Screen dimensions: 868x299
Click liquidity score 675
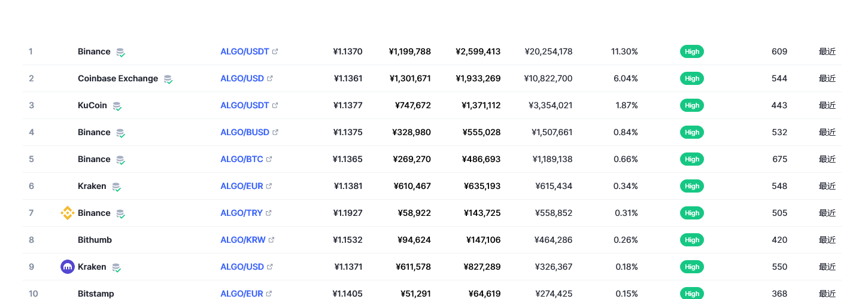pyautogui.click(x=779, y=159)
